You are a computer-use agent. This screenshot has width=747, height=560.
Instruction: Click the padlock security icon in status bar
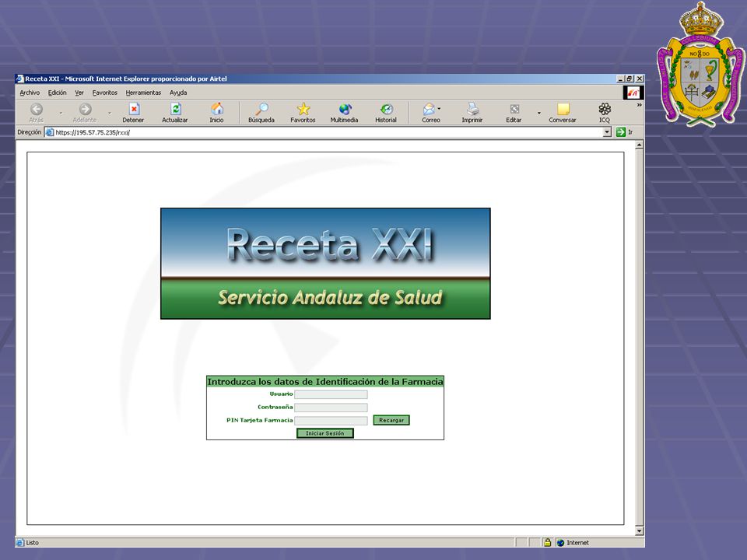[x=547, y=542]
